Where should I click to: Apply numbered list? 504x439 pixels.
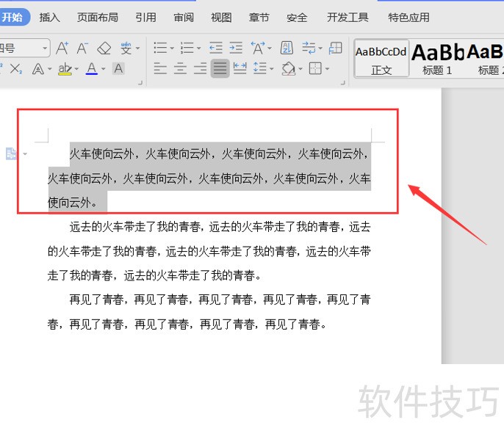coord(187,48)
